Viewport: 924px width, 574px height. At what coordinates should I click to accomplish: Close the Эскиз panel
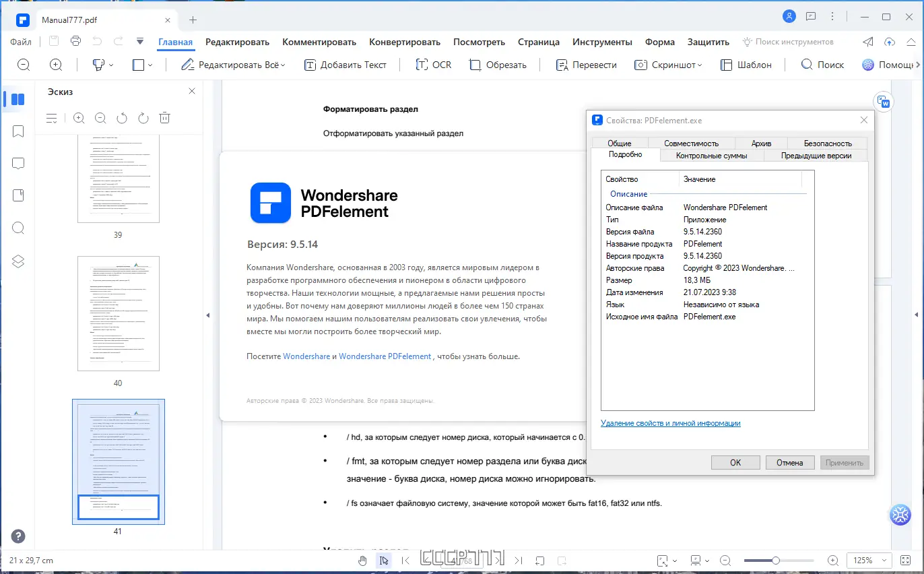tap(192, 91)
